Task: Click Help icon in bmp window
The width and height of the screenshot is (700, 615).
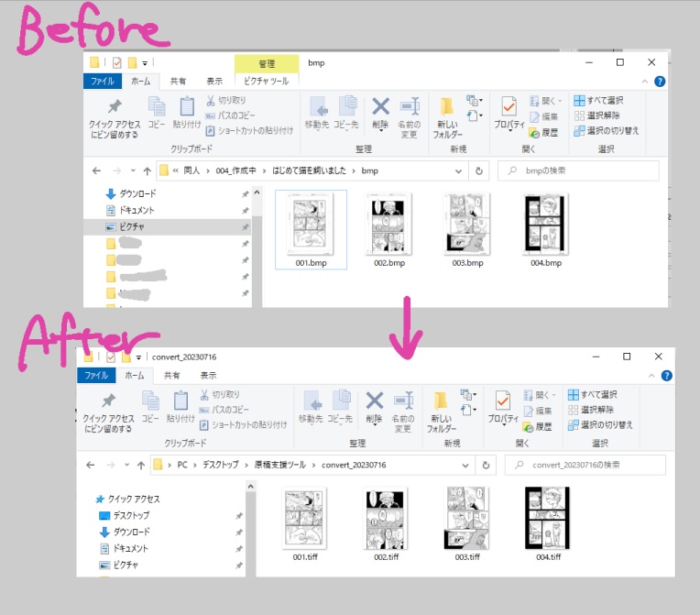Action: 660,82
